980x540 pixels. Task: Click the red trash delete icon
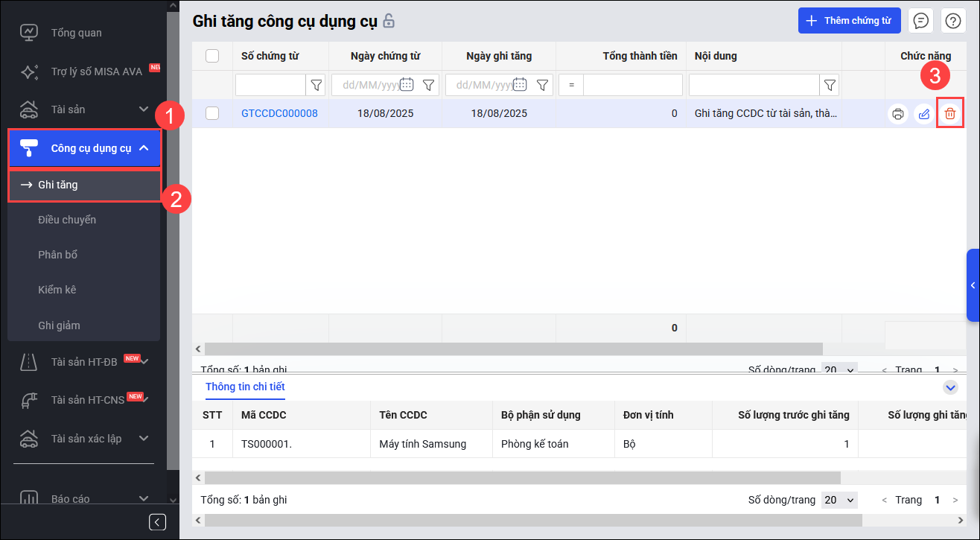click(950, 114)
